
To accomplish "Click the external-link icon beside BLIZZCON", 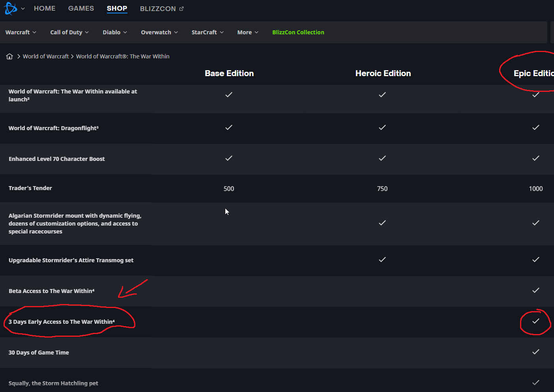I will pos(182,9).
